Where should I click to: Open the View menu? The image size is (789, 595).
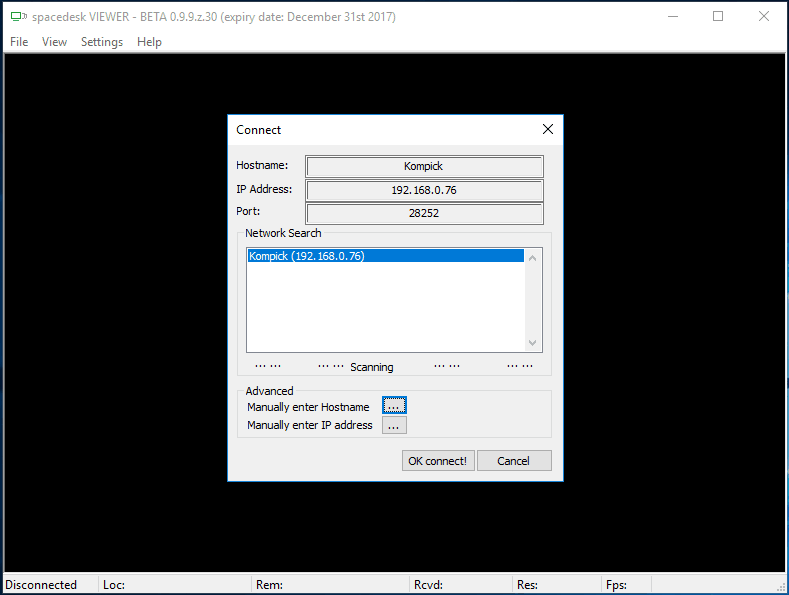tap(54, 42)
